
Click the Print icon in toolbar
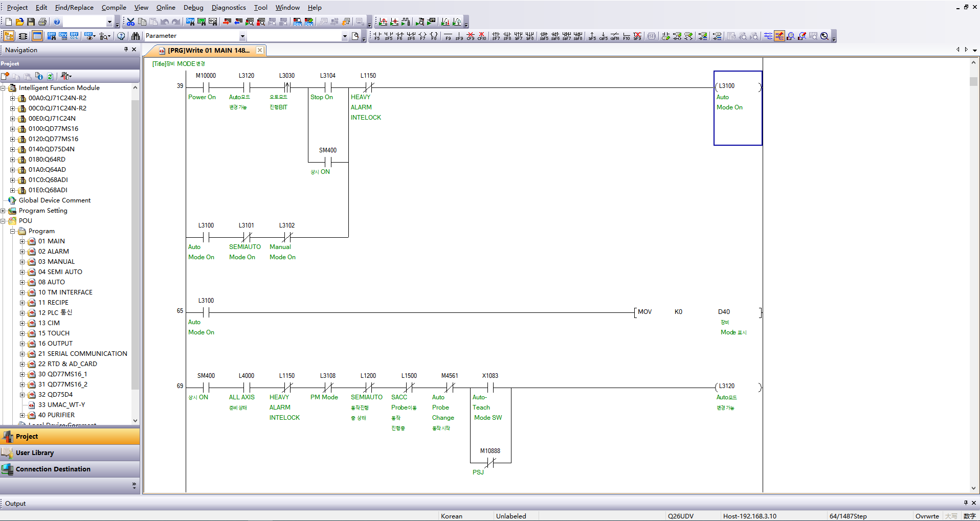(42, 21)
